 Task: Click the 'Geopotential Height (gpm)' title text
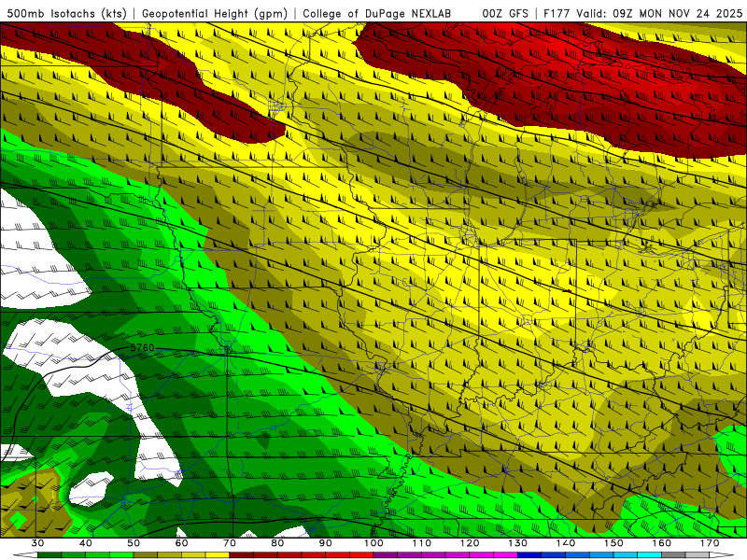pos(215,14)
